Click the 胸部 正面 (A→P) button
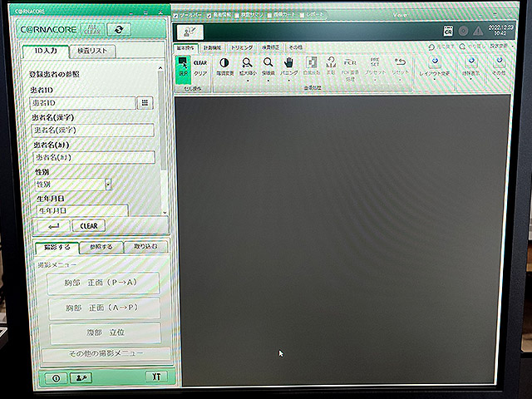 pyautogui.click(x=104, y=308)
